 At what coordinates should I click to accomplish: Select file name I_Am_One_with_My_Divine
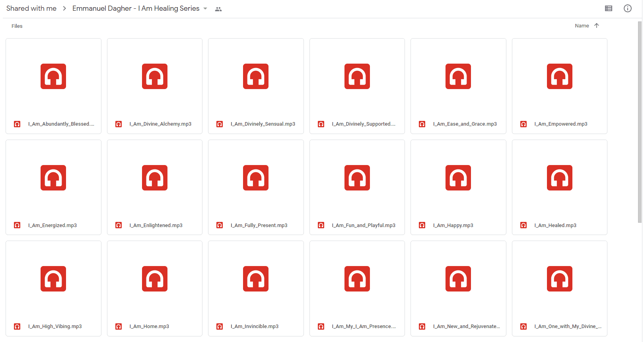coord(568,326)
